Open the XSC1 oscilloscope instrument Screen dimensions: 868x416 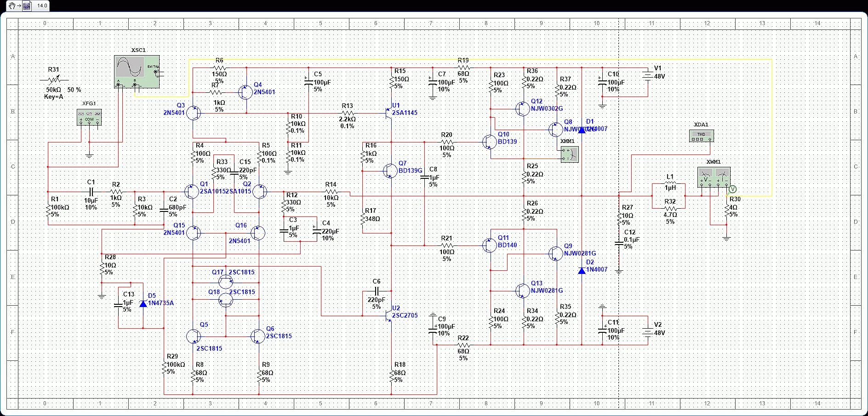coord(137,72)
